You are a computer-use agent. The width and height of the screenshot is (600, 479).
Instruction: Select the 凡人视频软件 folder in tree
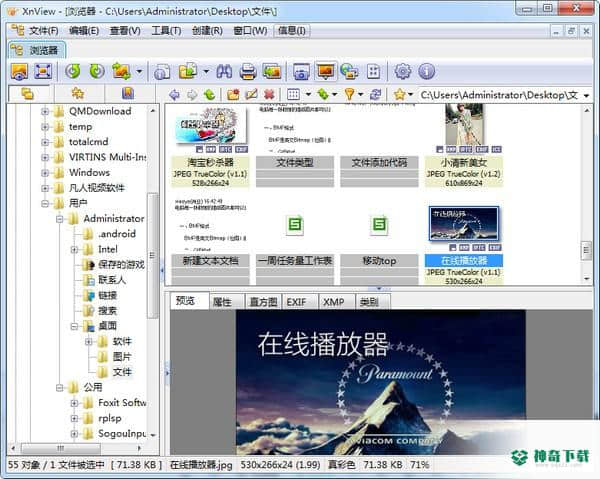tap(97, 188)
